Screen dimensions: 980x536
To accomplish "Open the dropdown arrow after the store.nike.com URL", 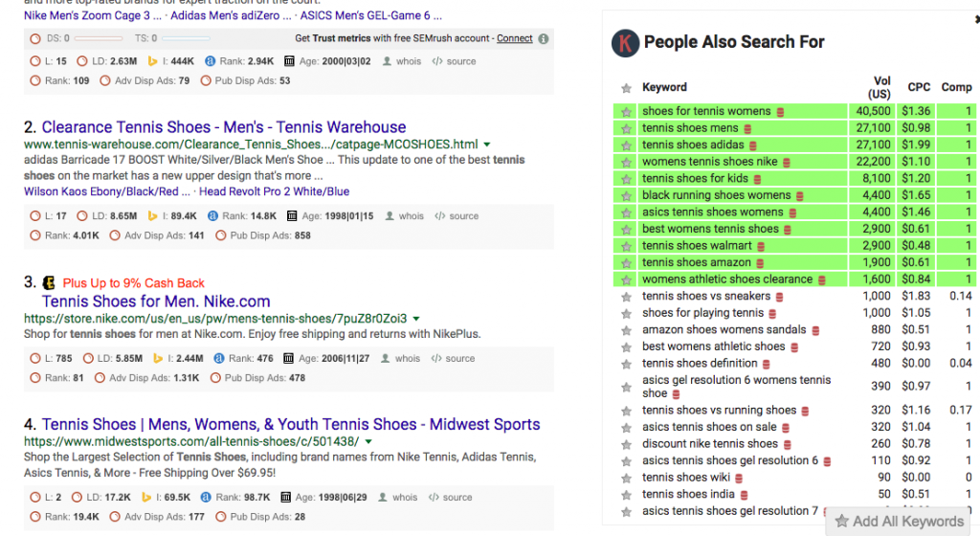I will pyautogui.click(x=416, y=320).
